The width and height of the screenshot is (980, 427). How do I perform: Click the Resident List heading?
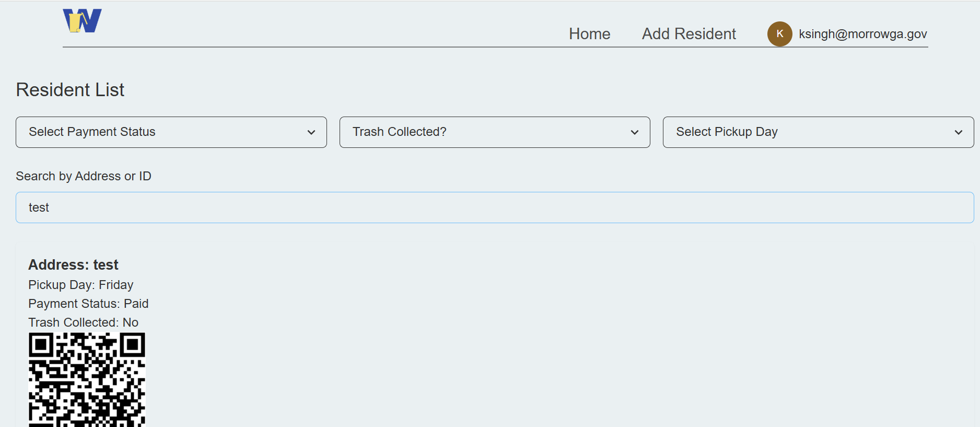point(70,90)
